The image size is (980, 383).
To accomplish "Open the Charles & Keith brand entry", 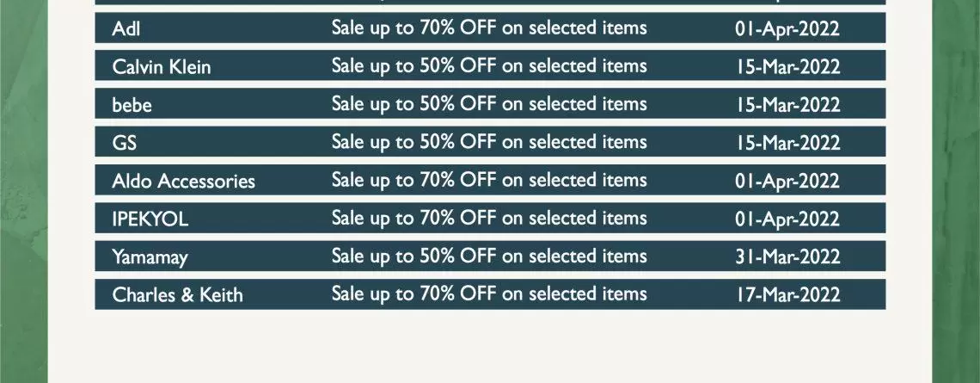I will point(177,295).
